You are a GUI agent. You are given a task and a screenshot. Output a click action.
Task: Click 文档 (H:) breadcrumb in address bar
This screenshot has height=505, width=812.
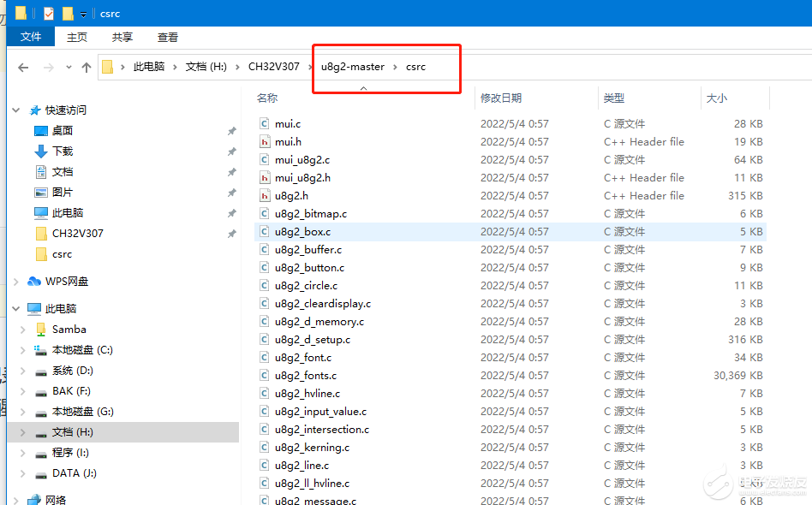click(x=206, y=67)
